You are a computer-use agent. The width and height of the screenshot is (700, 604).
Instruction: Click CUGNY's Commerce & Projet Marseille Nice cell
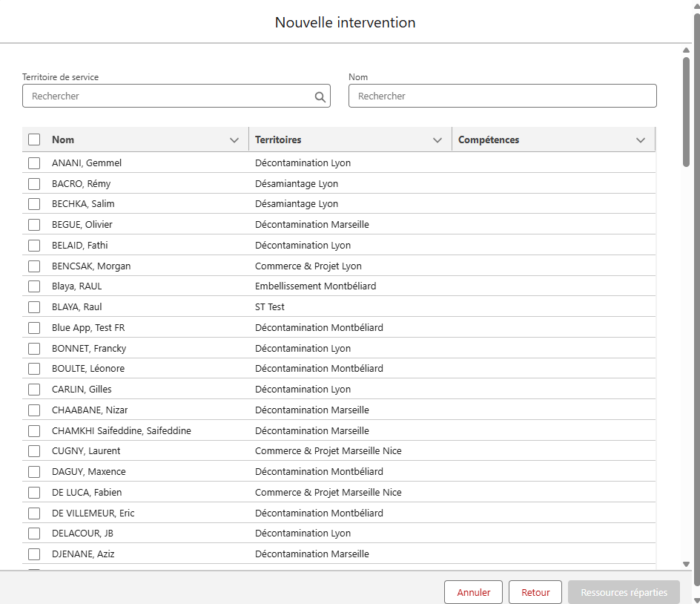(x=328, y=451)
